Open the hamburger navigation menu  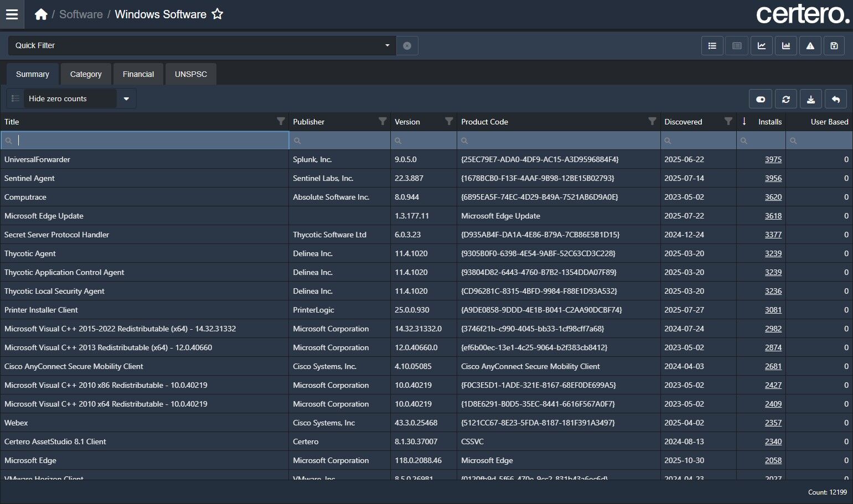[12, 14]
